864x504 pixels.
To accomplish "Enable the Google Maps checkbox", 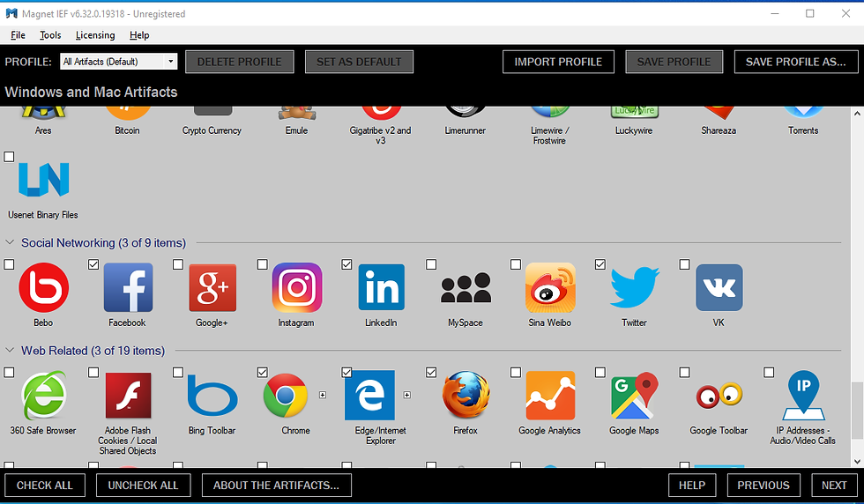I will (600, 373).
